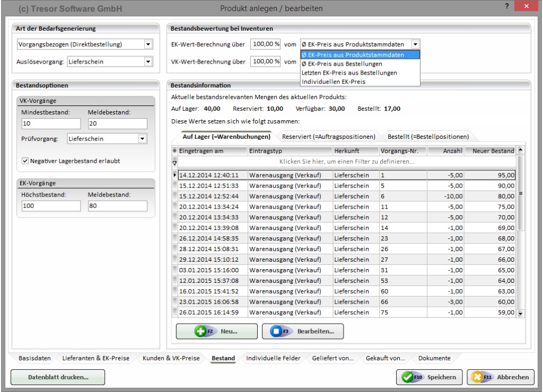543x392 pixels.
Task: Click the Mindestbestand input field
Action: coord(50,124)
